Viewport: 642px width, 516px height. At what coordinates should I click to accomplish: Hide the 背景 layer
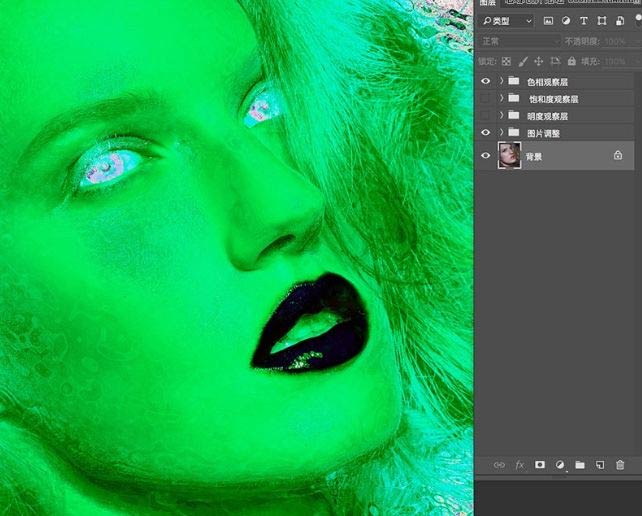tap(486, 156)
